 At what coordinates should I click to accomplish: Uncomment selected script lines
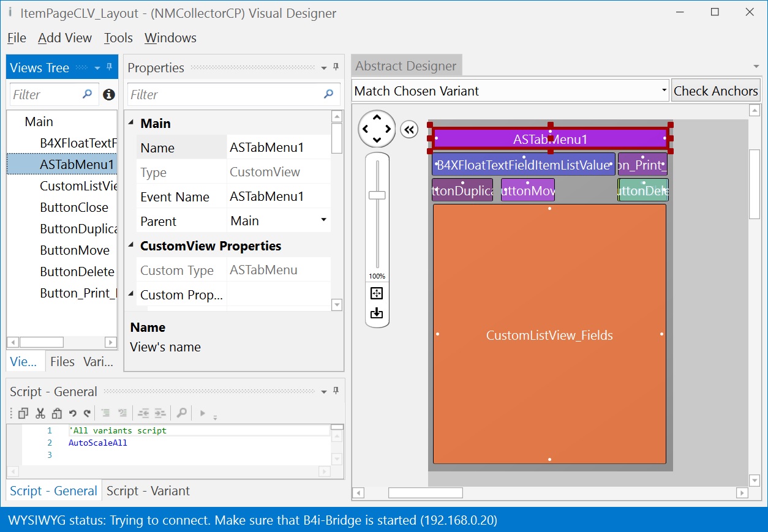[x=122, y=413]
